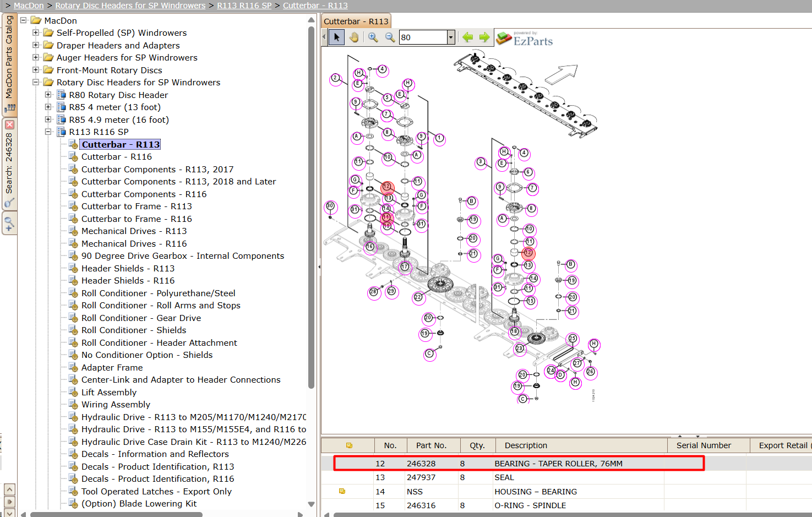Activate the hand pan tool
The width and height of the screenshot is (812, 517).
pyautogui.click(x=354, y=37)
